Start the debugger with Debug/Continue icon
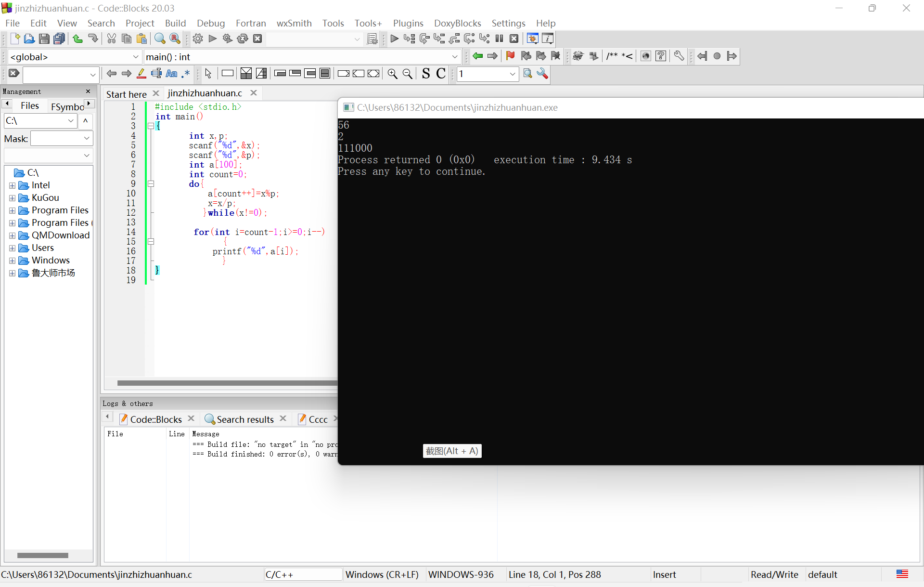 point(394,39)
